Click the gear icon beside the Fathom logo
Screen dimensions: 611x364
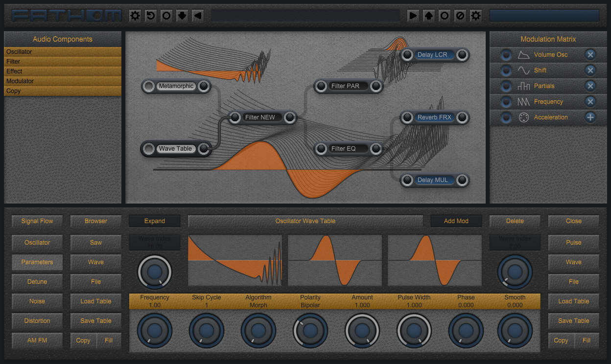tap(135, 16)
